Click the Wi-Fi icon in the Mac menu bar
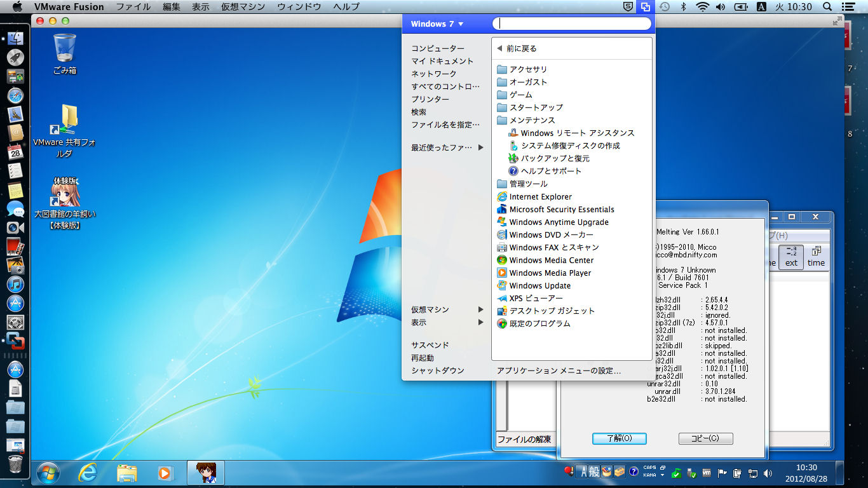Screen dimensions: 868x488 point(702,7)
